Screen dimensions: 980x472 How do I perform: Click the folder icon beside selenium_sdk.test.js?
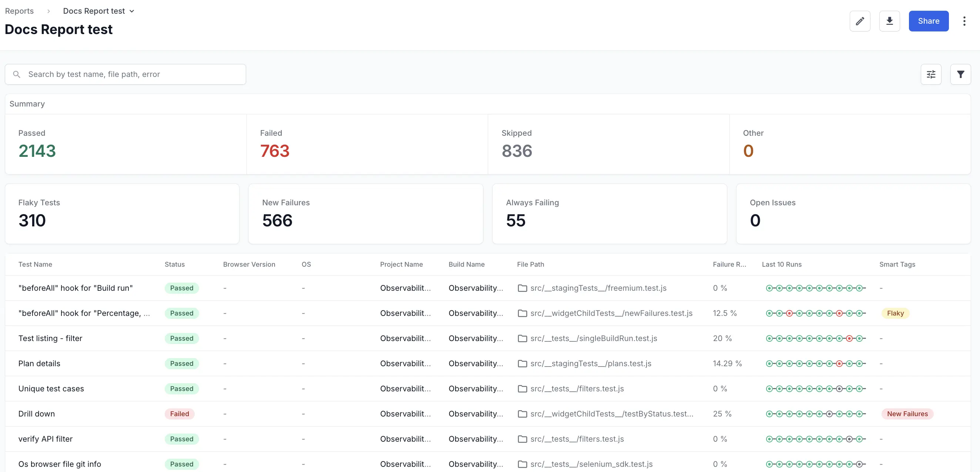click(x=522, y=463)
